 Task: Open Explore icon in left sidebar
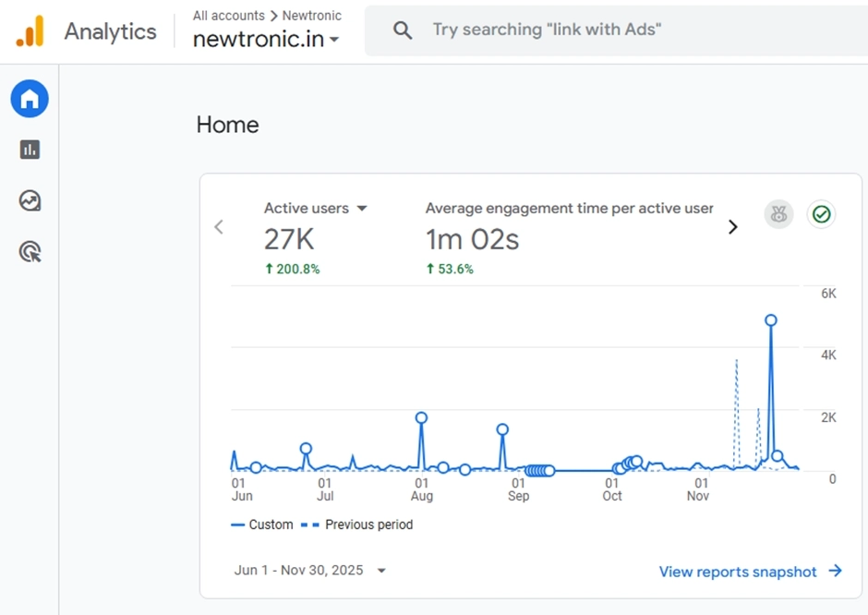30,200
